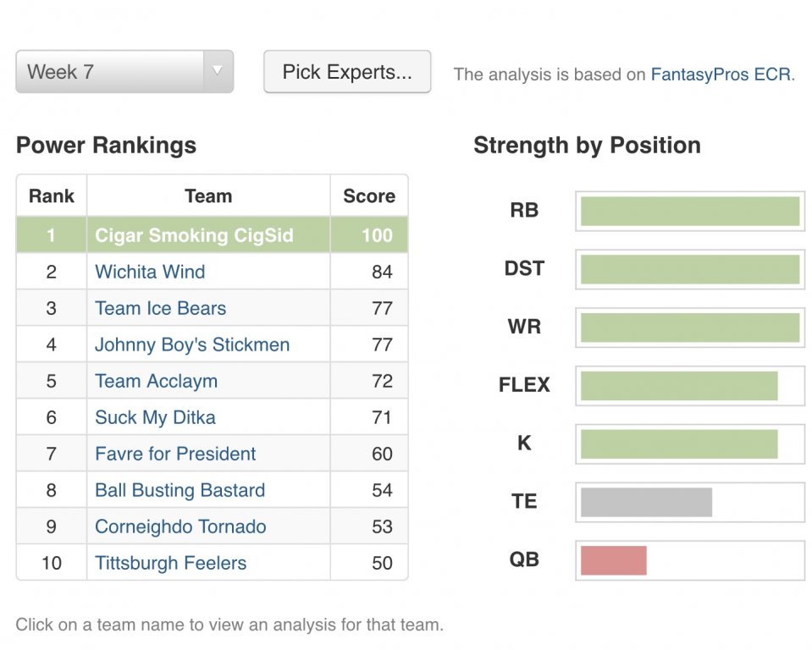This screenshot has height=650, width=812.
Task: Click Johnny Boy's Stickmen team link
Action: tap(192, 344)
